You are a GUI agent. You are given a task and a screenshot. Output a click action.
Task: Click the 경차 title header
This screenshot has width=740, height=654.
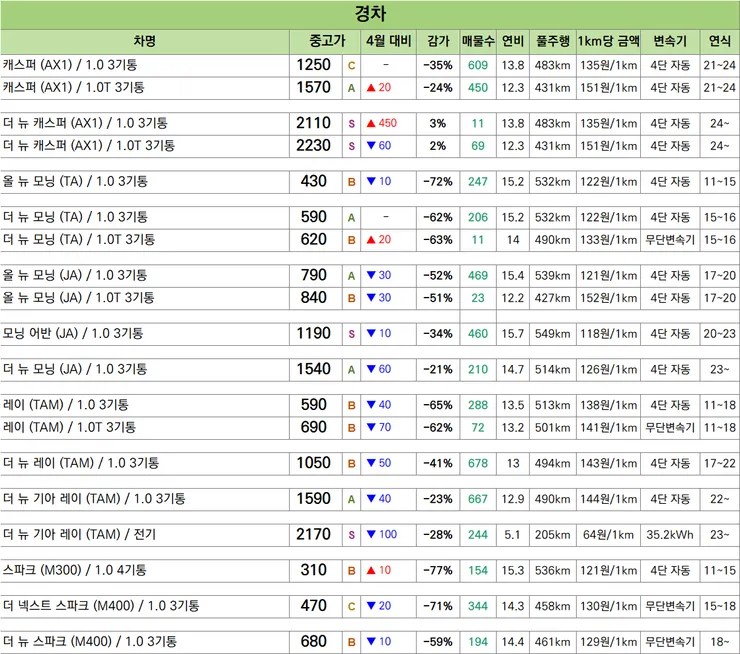370,14
